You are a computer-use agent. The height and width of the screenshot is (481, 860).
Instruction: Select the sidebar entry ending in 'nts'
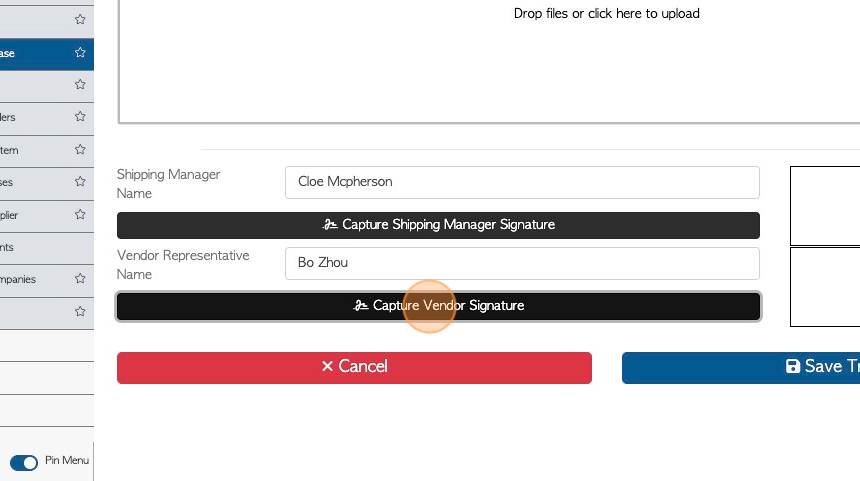[47, 248]
